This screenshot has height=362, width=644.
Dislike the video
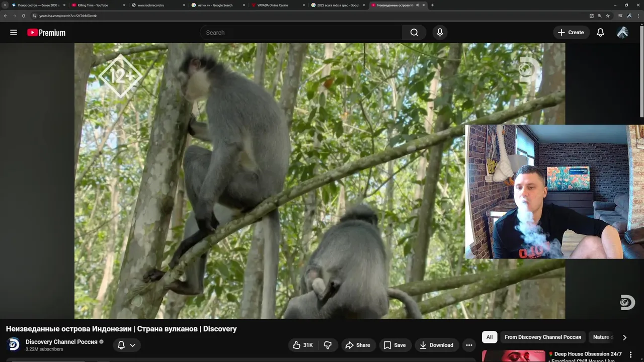pos(328,345)
